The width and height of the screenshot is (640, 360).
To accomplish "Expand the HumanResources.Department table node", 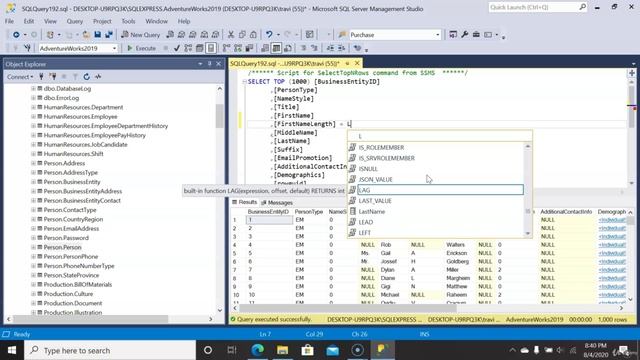I will pos(33,107).
